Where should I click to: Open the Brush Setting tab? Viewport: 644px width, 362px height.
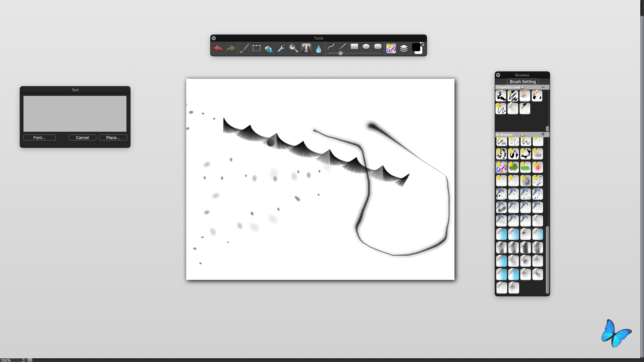tap(523, 81)
